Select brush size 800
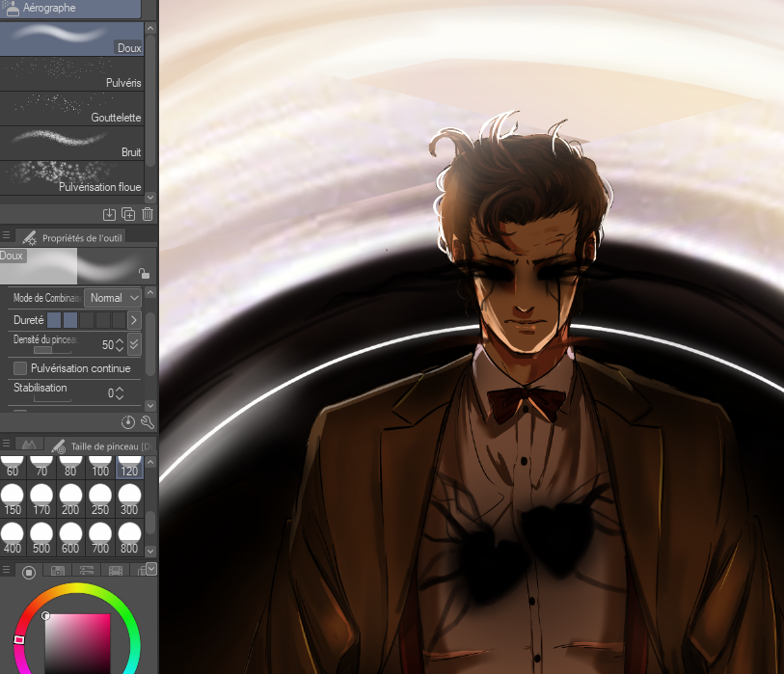The image size is (784, 674). pos(129,538)
